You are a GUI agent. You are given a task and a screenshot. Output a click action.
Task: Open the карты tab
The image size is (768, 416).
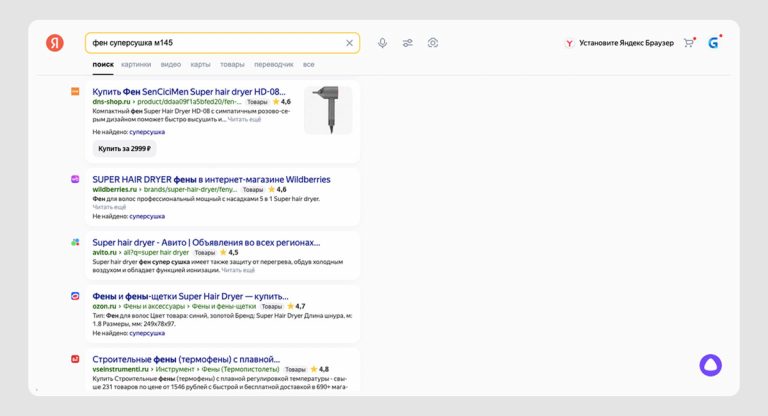(x=200, y=64)
